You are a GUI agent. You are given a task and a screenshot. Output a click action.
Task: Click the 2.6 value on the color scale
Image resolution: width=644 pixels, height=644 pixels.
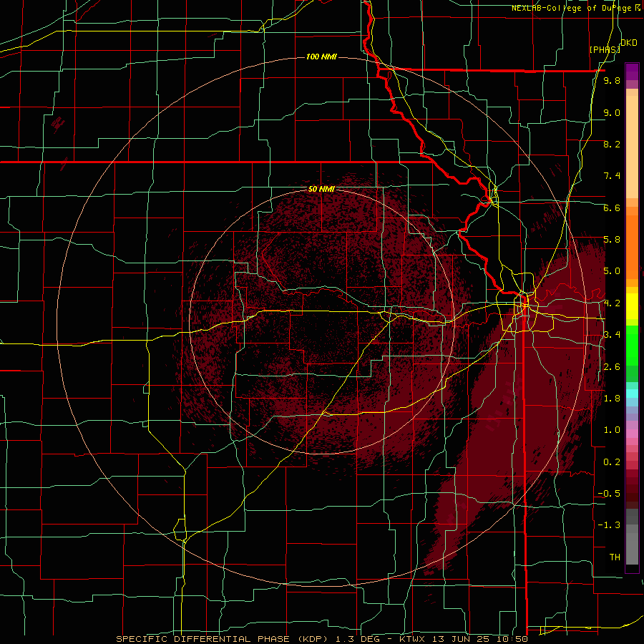612,367
